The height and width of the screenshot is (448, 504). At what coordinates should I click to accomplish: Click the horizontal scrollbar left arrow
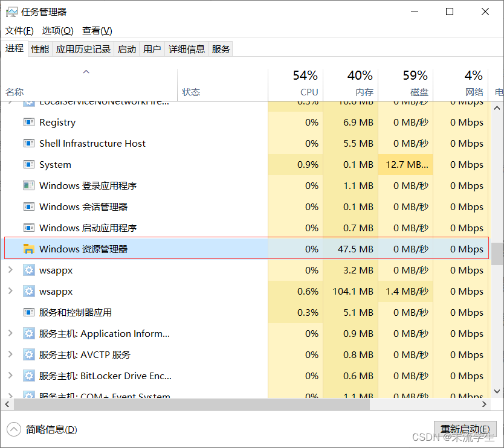[7, 405]
